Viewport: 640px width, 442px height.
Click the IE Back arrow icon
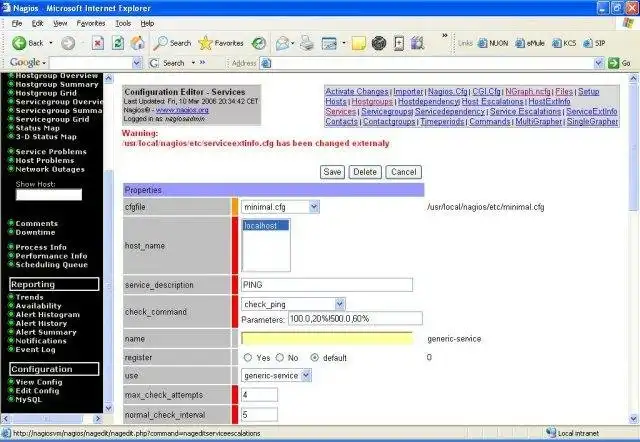click(19, 43)
